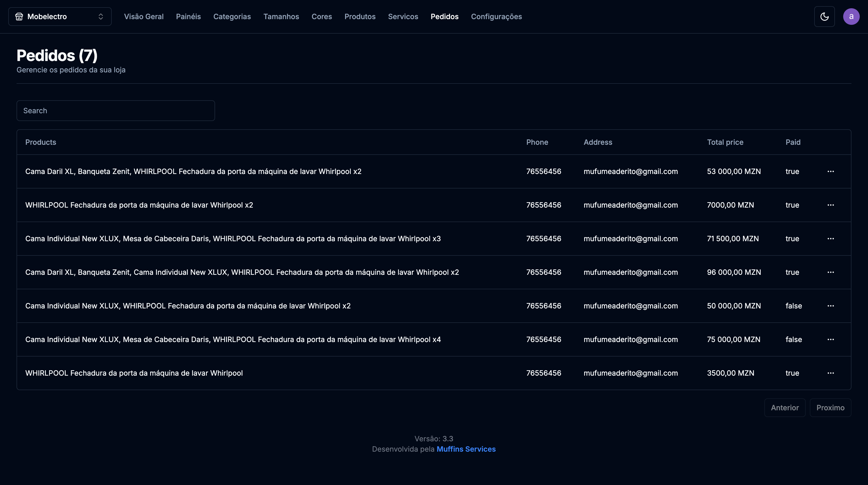The height and width of the screenshot is (485, 868).
Task: Open actions menu for 50 000,00 MZN order
Action: [x=831, y=306]
